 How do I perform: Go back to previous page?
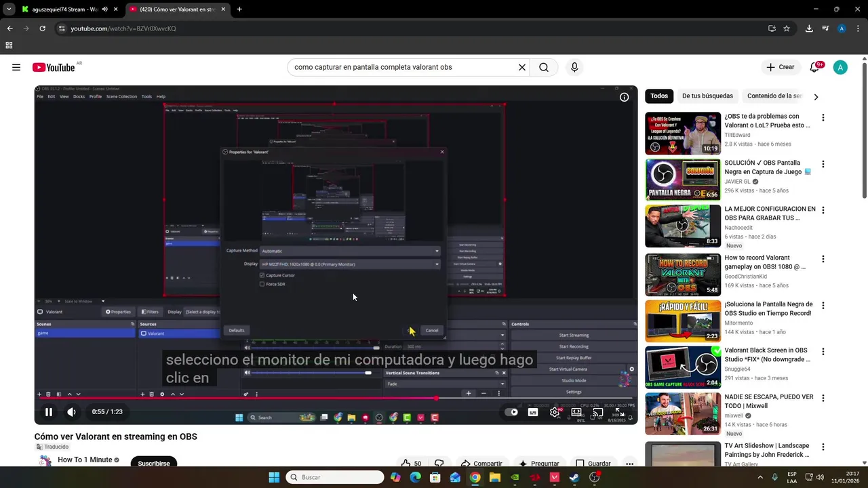tap(9, 28)
